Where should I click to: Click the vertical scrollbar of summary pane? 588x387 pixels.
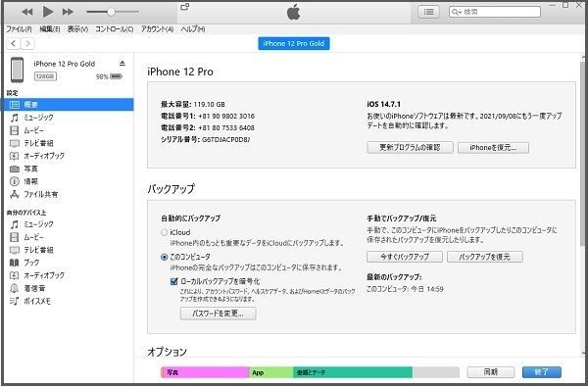point(583,154)
